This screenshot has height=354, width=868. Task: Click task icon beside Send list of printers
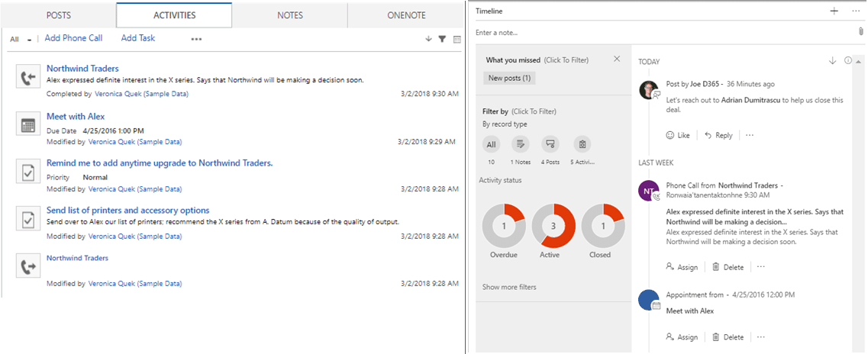click(27, 218)
